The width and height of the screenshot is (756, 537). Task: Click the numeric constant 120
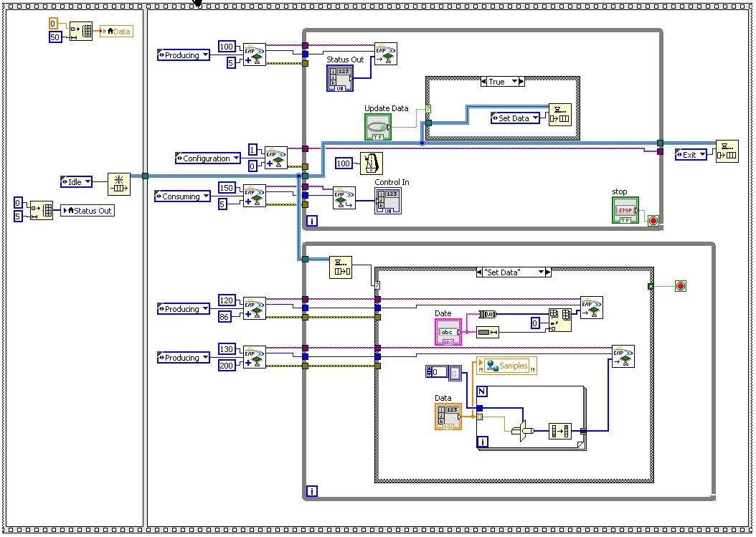pyautogui.click(x=226, y=300)
